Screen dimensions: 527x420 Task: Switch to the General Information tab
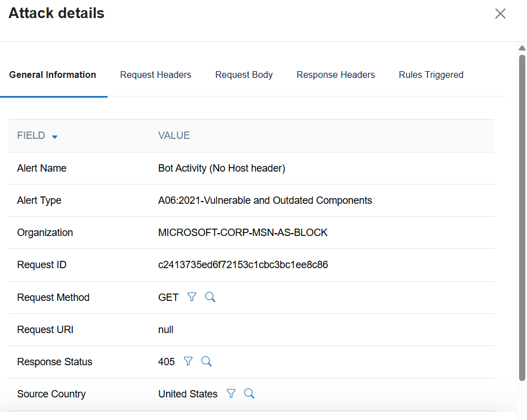pos(53,75)
